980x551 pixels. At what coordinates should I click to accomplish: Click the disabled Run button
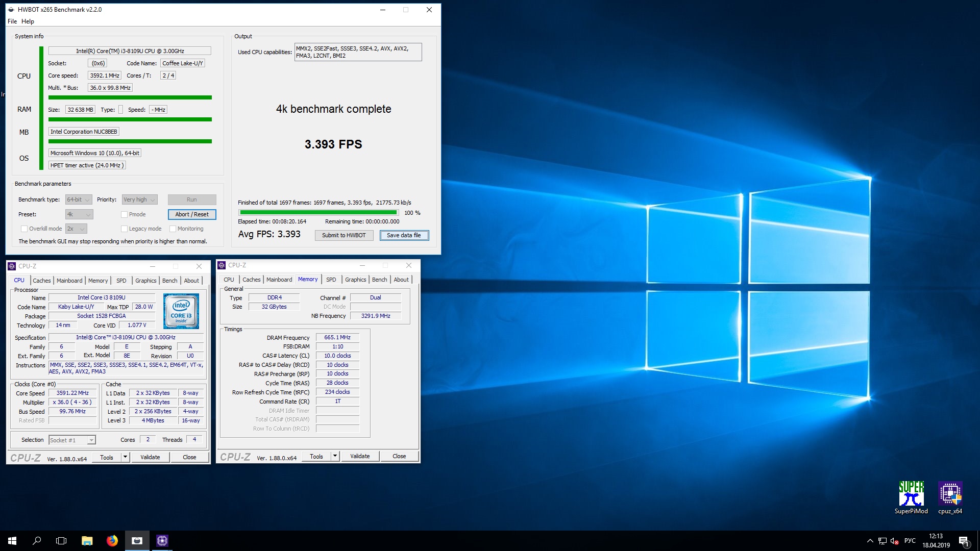pyautogui.click(x=192, y=200)
